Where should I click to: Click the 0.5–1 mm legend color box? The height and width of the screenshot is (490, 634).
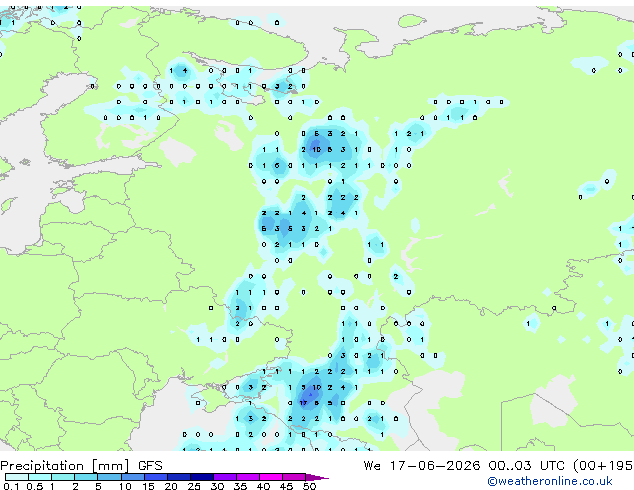[40, 477]
